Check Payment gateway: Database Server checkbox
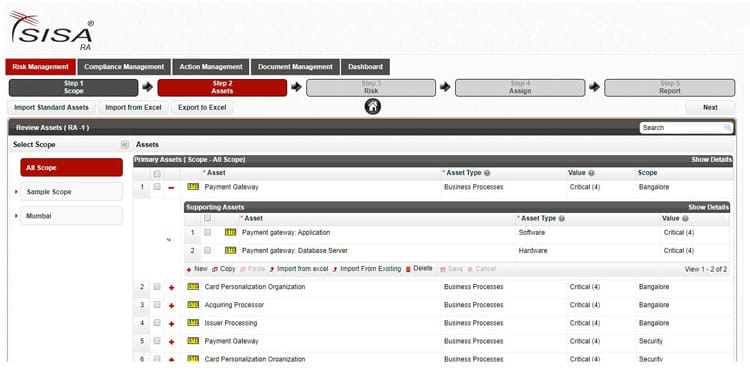 coord(207,251)
